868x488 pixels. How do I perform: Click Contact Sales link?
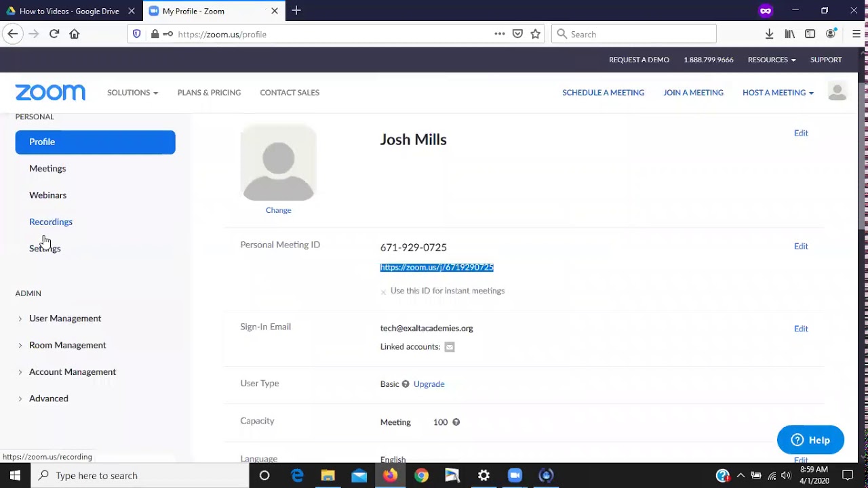290,92
